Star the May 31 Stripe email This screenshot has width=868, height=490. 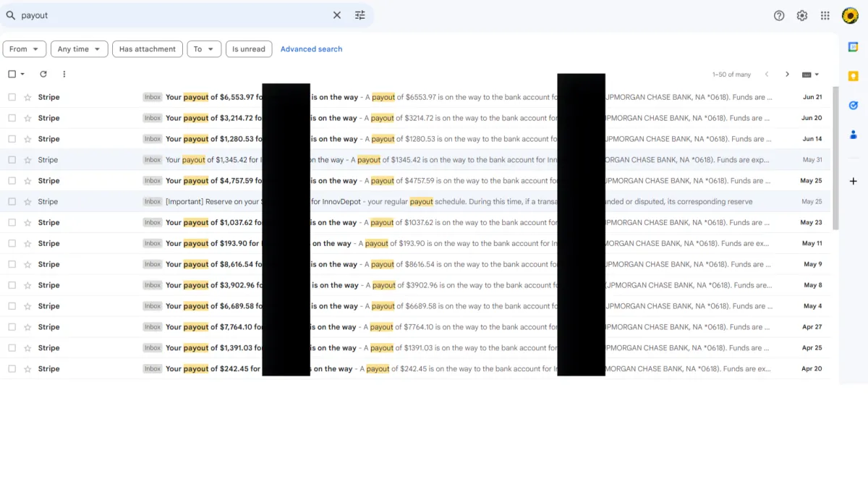coord(27,160)
